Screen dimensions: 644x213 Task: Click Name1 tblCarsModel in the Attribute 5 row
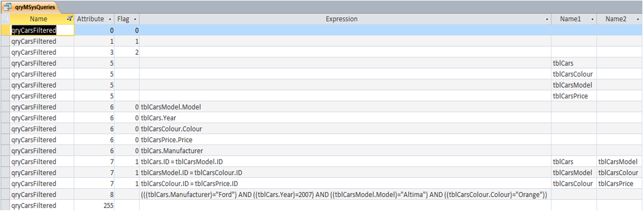tap(574, 85)
